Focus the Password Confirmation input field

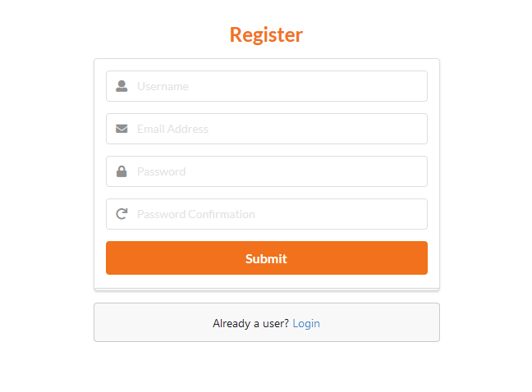pos(267,214)
